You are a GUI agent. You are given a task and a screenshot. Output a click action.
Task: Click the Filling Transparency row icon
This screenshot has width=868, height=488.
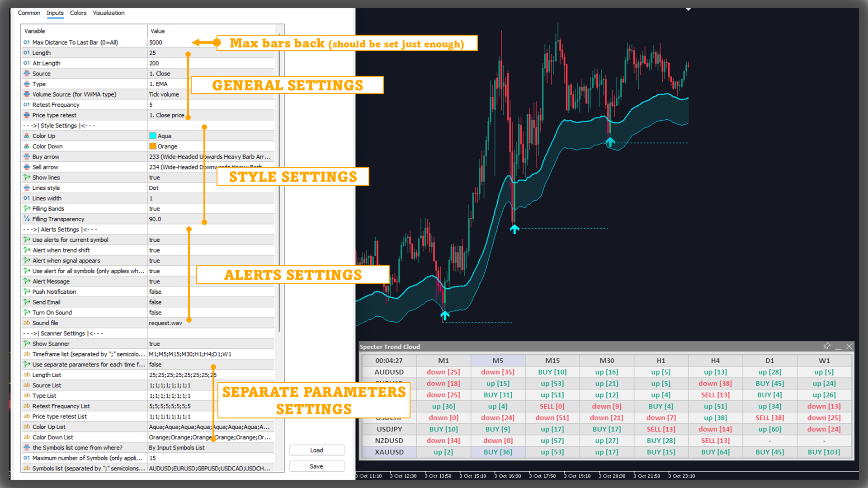pyautogui.click(x=27, y=219)
